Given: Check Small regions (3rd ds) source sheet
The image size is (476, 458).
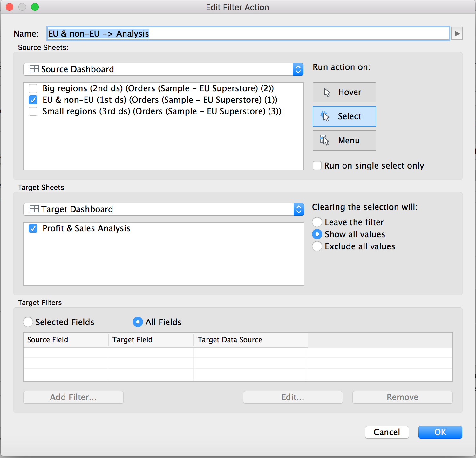Looking at the screenshot, I should pyautogui.click(x=33, y=111).
